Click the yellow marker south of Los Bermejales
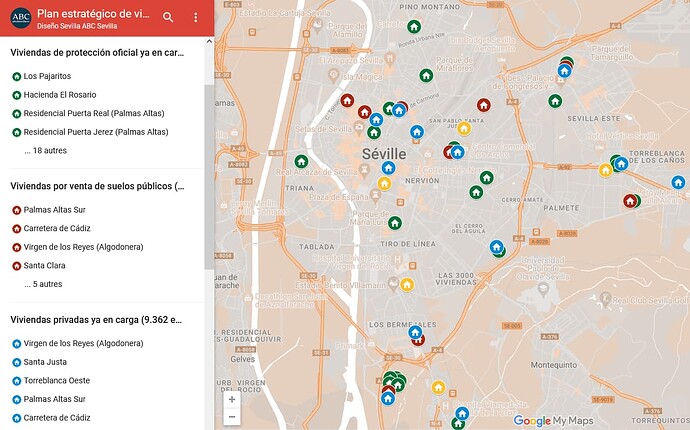This screenshot has width=690, height=430. (x=438, y=387)
